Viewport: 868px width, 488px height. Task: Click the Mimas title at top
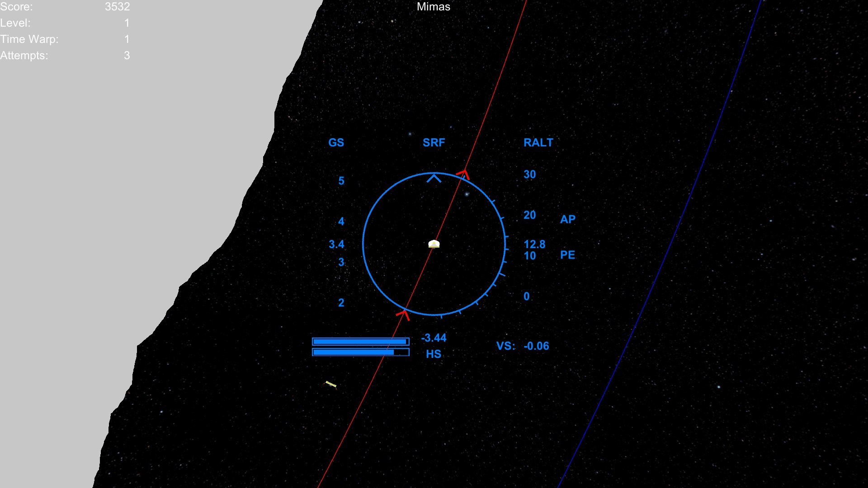tap(433, 7)
